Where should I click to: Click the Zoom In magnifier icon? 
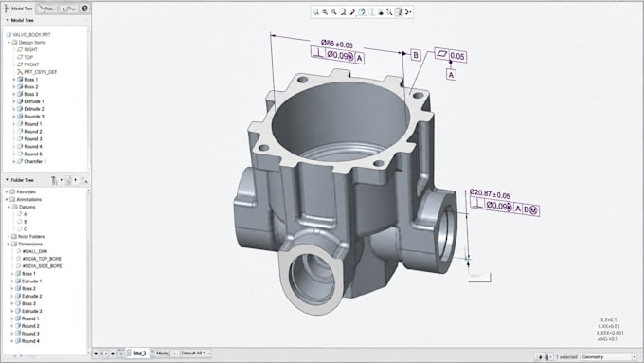pyautogui.click(x=325, y=12)
